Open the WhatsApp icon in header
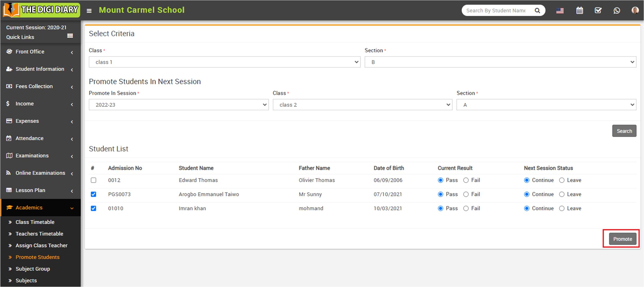This screenshot has width=644, height=287. pyautogui.click(x=617, y=11)
